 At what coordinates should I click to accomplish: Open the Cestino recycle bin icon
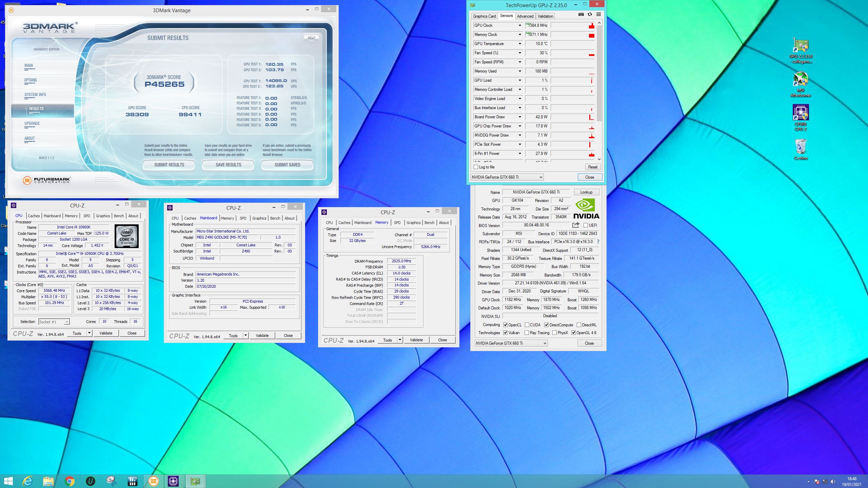tap(801, 149)
